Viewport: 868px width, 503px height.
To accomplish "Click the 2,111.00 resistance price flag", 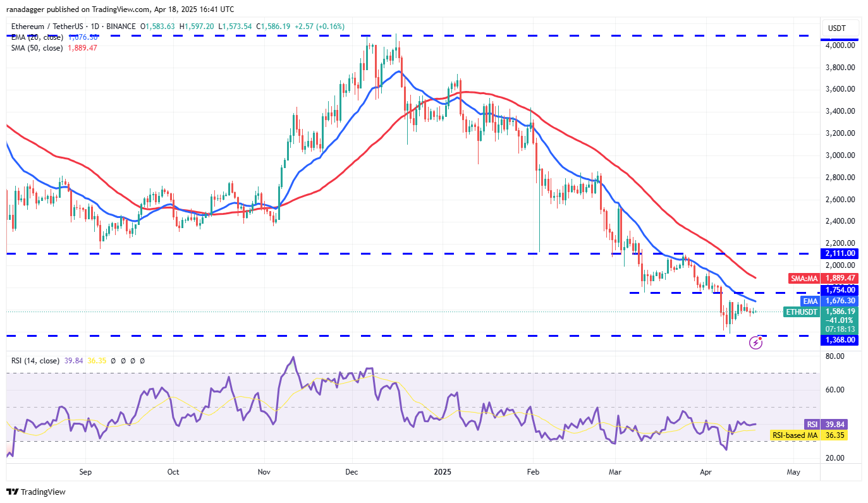I will [840, 253].
